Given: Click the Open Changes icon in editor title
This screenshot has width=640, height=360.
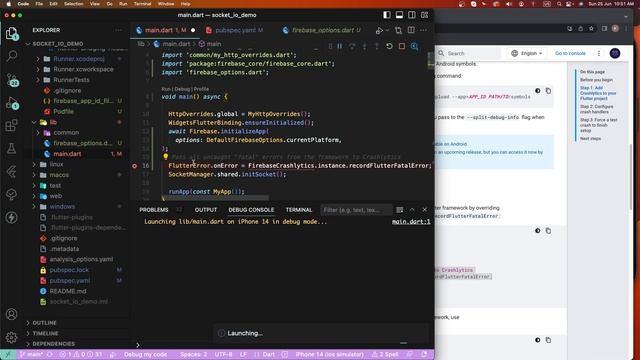Looking at the screenshot, I should (398, 30).
